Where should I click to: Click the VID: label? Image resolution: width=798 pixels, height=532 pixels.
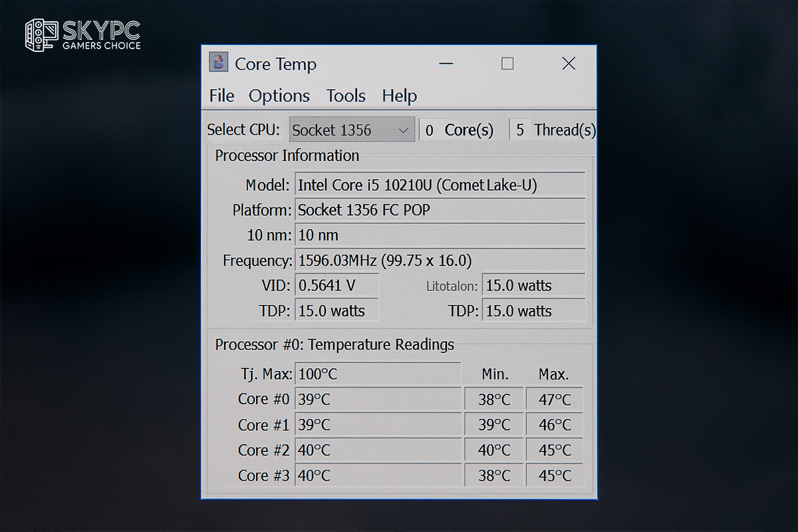pyautogui.click(x=276, y=286)
